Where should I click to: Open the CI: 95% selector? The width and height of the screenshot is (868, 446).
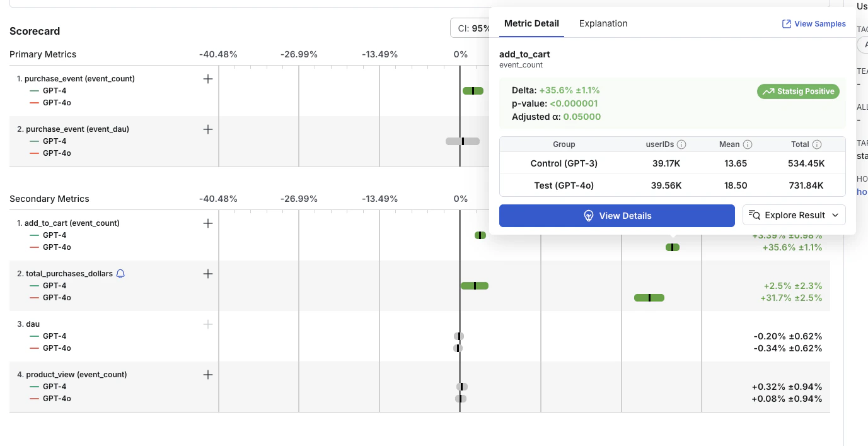[x=471, y=28]
